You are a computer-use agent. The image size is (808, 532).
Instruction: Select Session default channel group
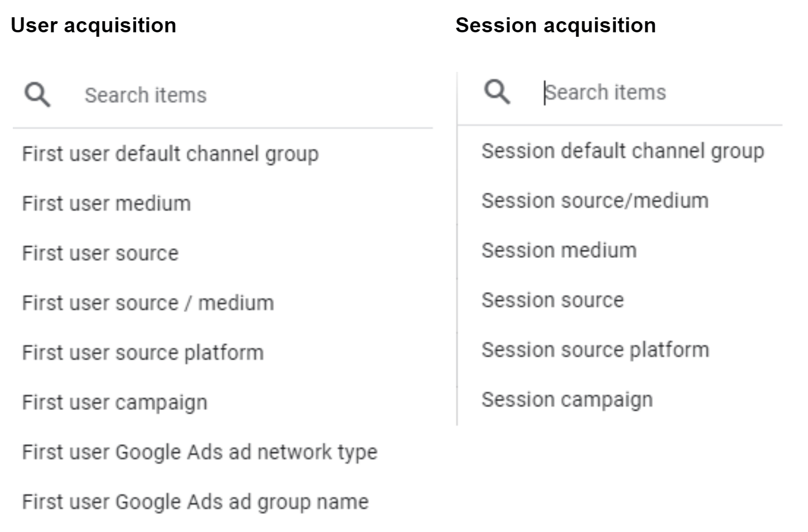coord(622,150)
